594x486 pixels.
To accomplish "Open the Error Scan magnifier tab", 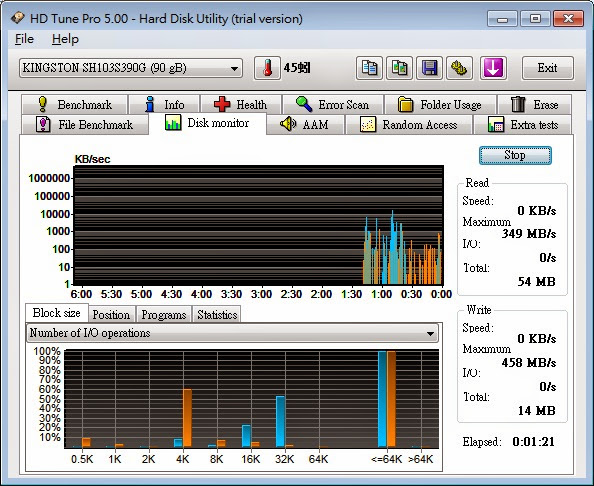I will [x=333, y=104].
